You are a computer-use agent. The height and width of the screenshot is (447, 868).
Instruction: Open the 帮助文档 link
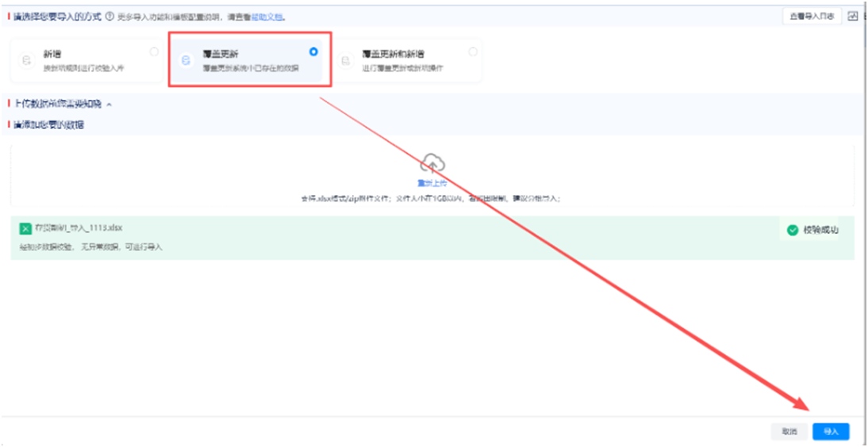(267, 17)
